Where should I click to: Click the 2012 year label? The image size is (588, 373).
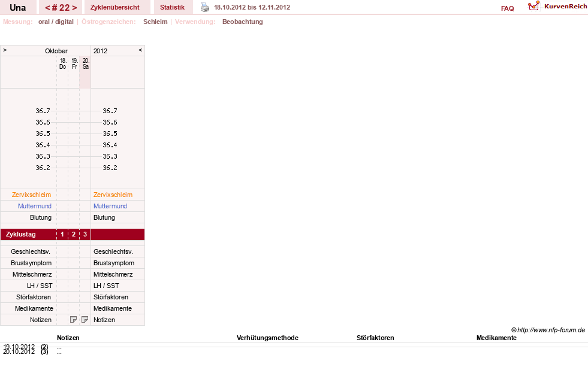[101, 51]
